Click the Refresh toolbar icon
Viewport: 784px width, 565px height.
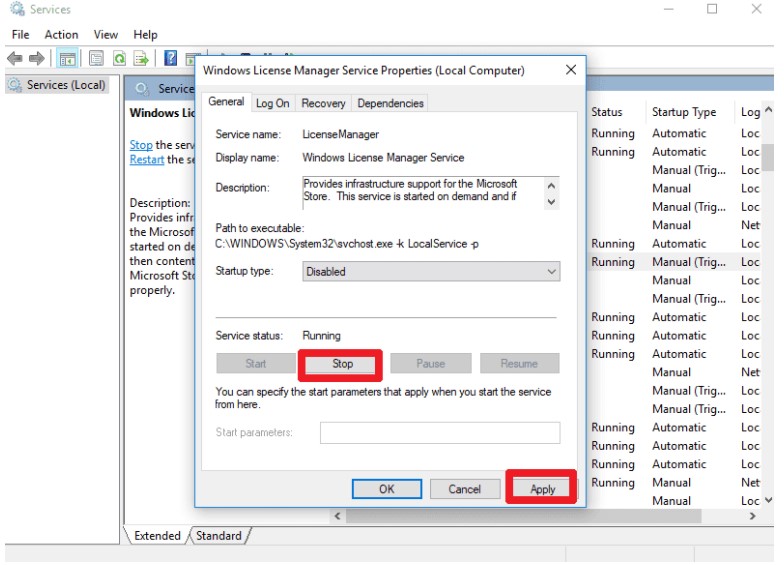[120, 58]
